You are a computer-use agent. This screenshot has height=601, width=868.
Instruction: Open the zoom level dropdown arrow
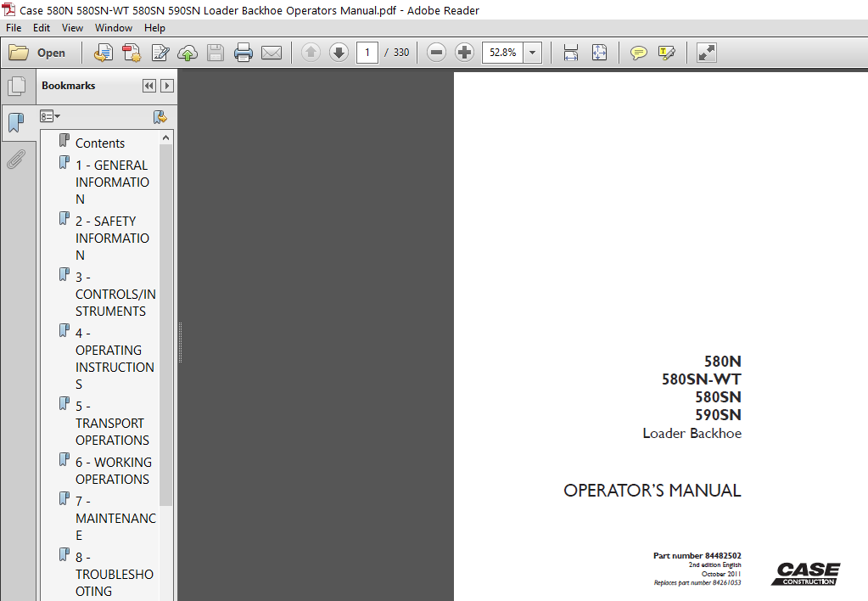pyautogui.click(x=533, y=53)
